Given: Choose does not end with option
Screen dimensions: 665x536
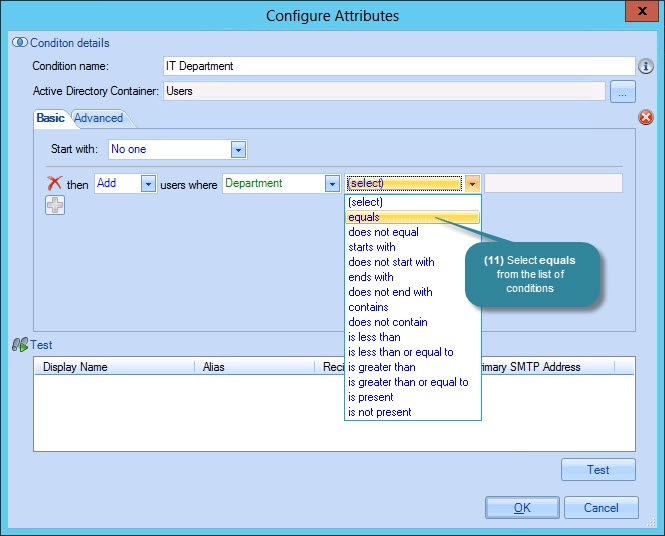Looking at the screenshot, I should point(413,293).
